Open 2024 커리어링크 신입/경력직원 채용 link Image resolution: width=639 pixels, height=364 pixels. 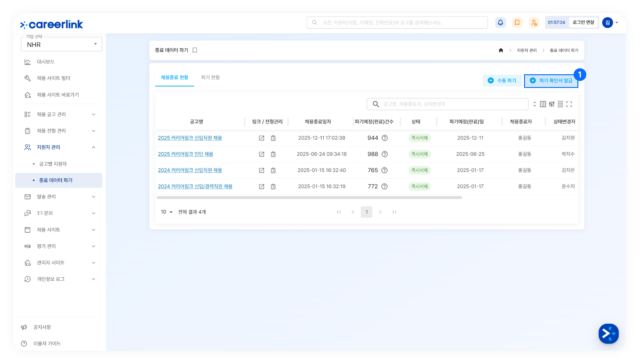[195, 187]
